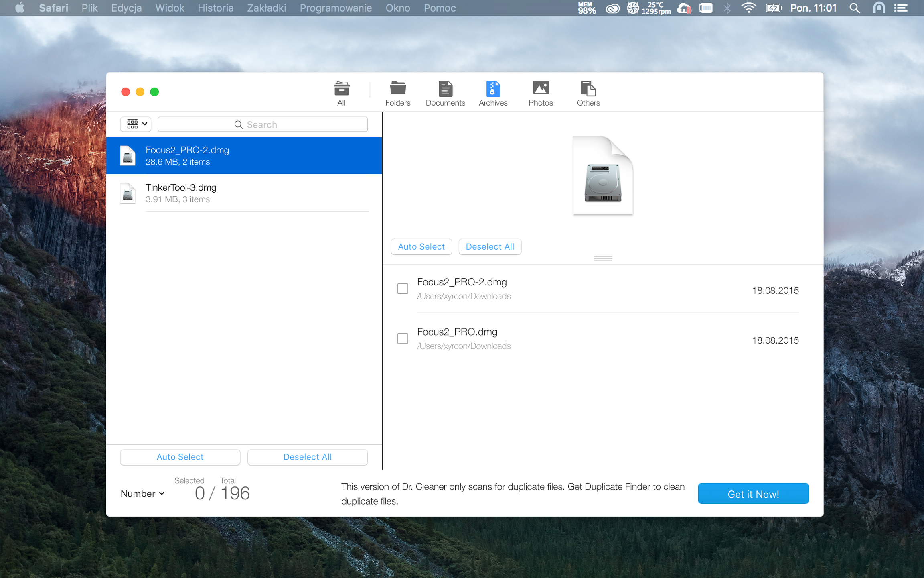Tick the checkbox for Focus2_PRO.dmg
Screen dimensions: 924x578
click(x=403, y=338)
